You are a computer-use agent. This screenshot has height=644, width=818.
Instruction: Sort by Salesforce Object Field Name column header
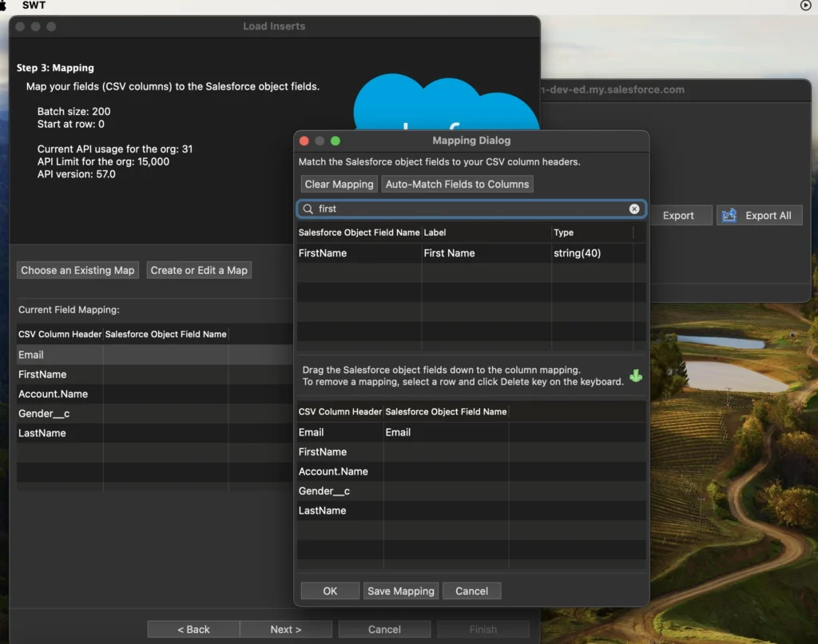pos(359,233)
